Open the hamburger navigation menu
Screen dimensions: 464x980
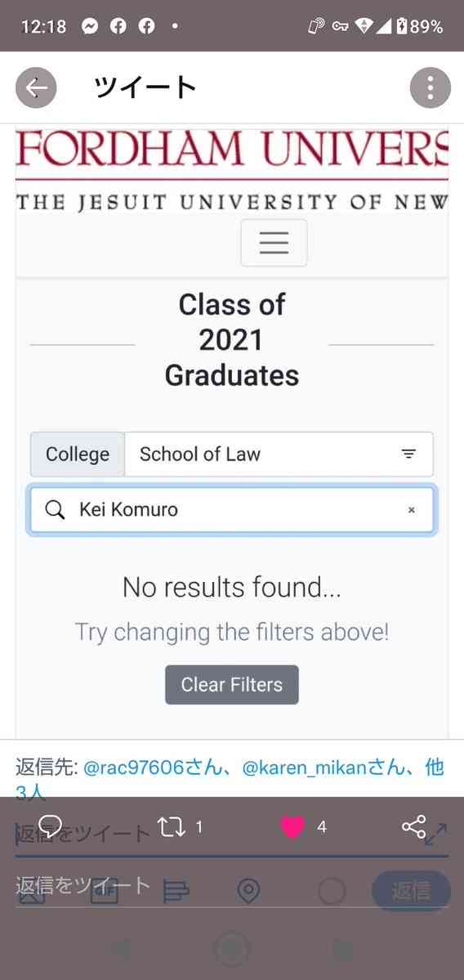pos(274,243)
